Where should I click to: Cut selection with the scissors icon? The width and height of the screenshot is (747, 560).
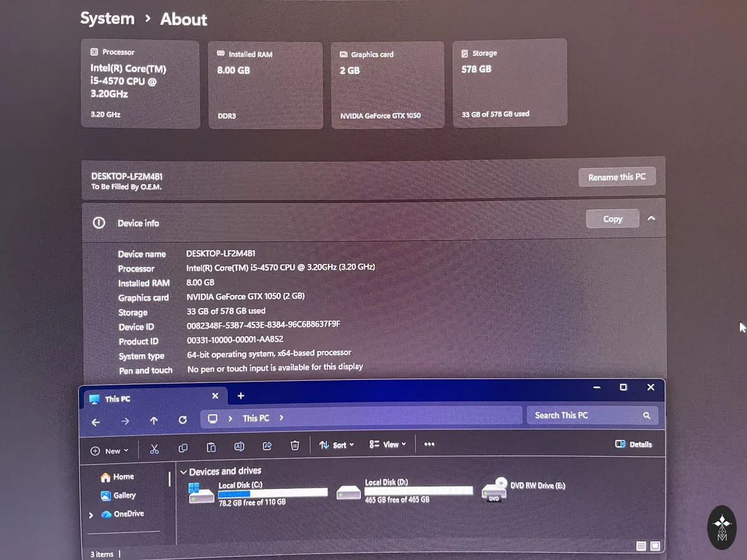tap(154, 449)
